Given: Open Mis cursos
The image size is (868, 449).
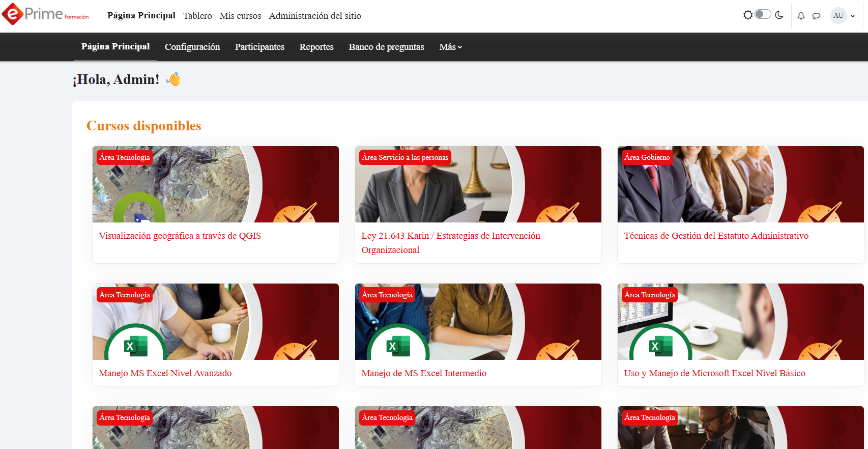Looking at the screenshot, I should coord(240,16).
